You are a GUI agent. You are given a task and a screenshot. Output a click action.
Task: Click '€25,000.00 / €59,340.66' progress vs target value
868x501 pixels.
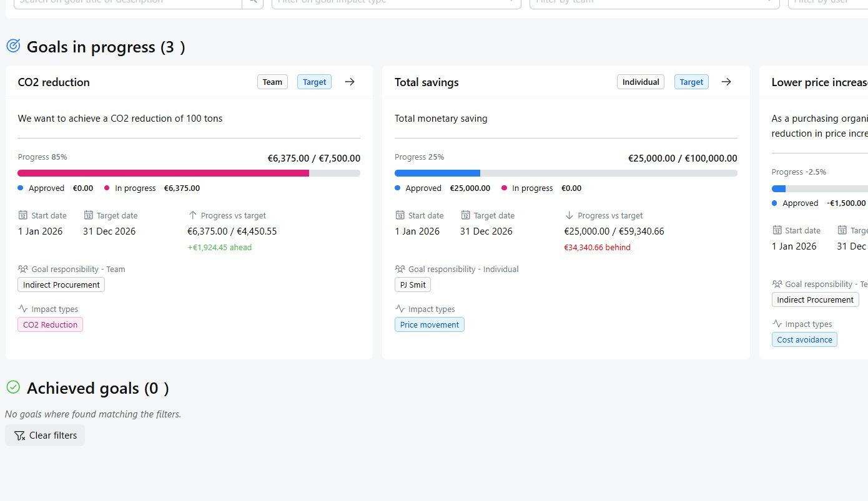click(x=614, y=231)
